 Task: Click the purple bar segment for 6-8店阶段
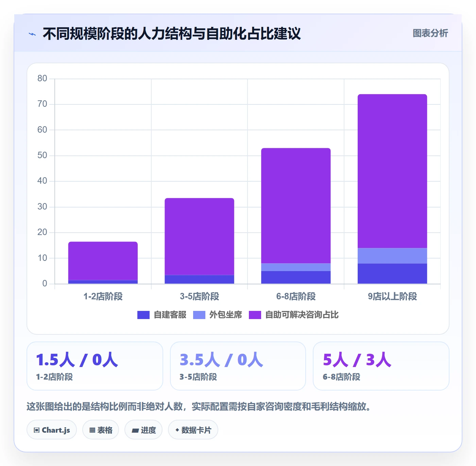[296, 206]
